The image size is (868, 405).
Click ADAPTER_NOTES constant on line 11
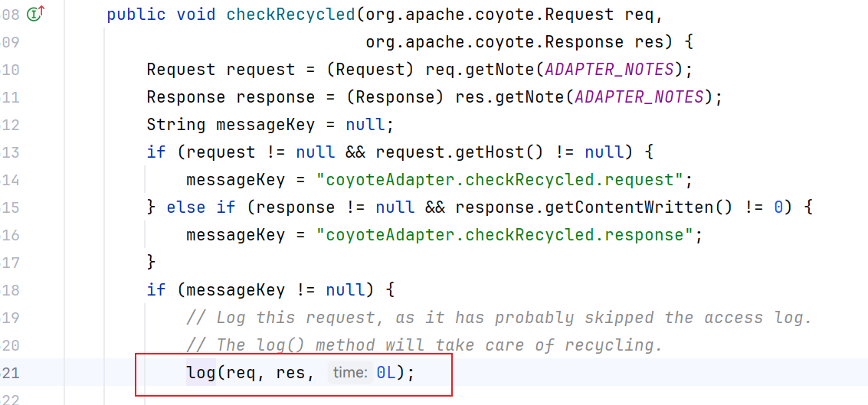point(639,97)
